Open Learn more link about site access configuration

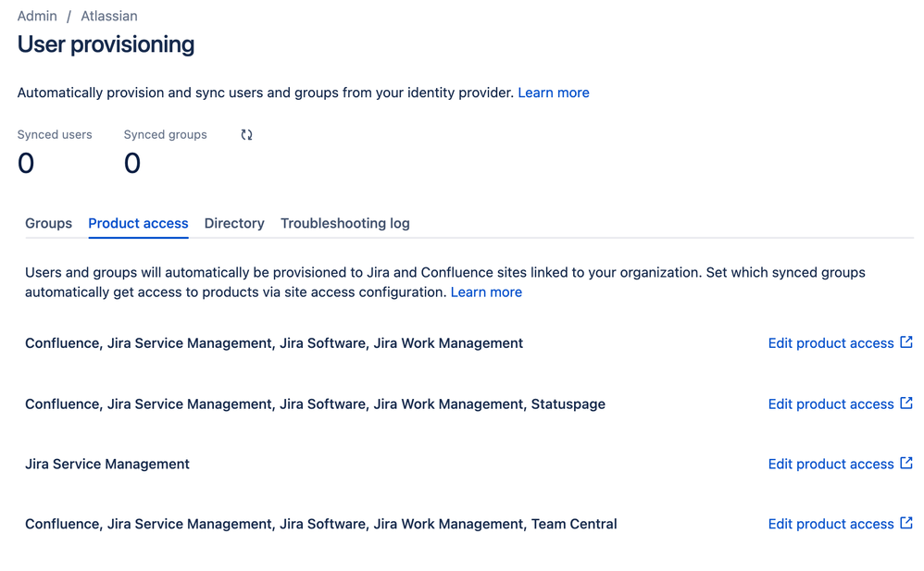click(486, 292)
